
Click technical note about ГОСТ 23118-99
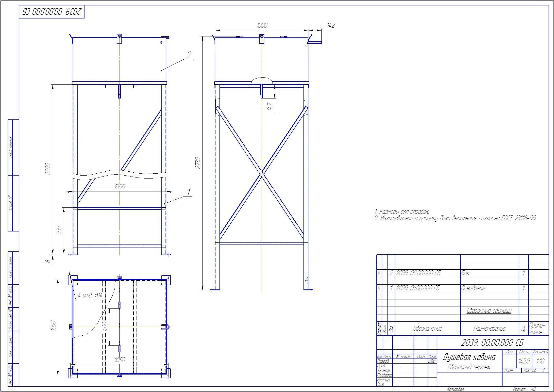point(455,218)
